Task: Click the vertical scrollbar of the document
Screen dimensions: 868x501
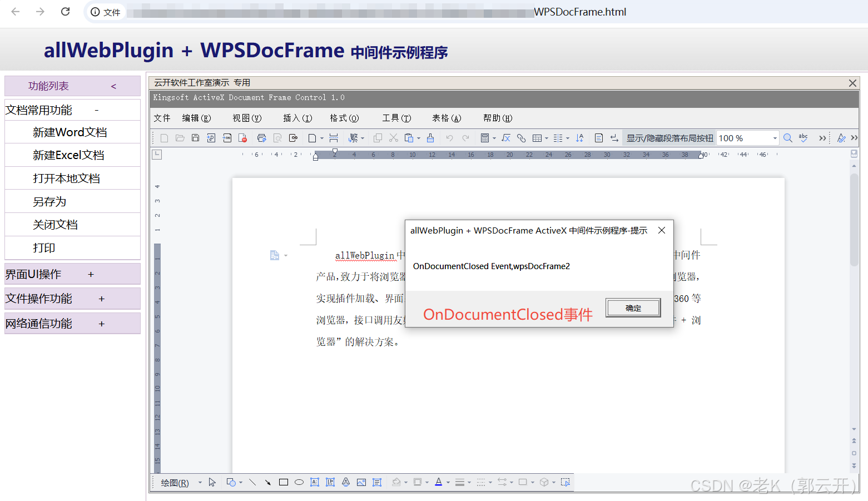Action: [854, 220]
